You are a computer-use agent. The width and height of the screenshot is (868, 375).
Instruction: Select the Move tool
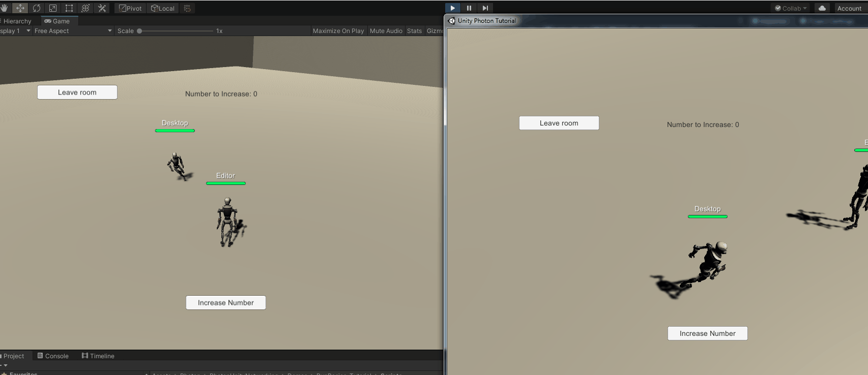click(20, 8)
